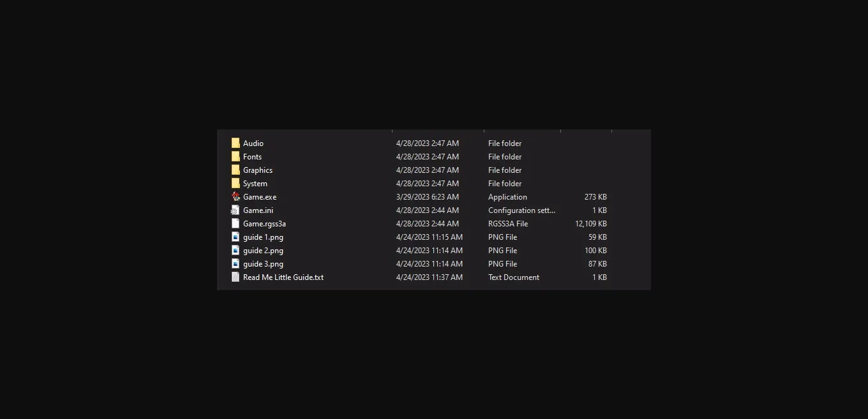This screenshot has height=419, width=868.
Task: Select the guide 3.png image icon
Action: [x=236, y=264]
